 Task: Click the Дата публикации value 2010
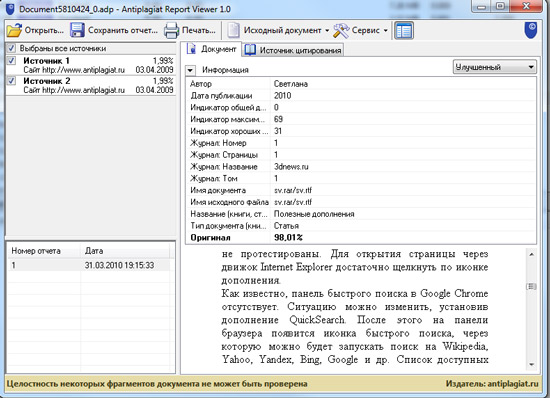click(282, 96)
